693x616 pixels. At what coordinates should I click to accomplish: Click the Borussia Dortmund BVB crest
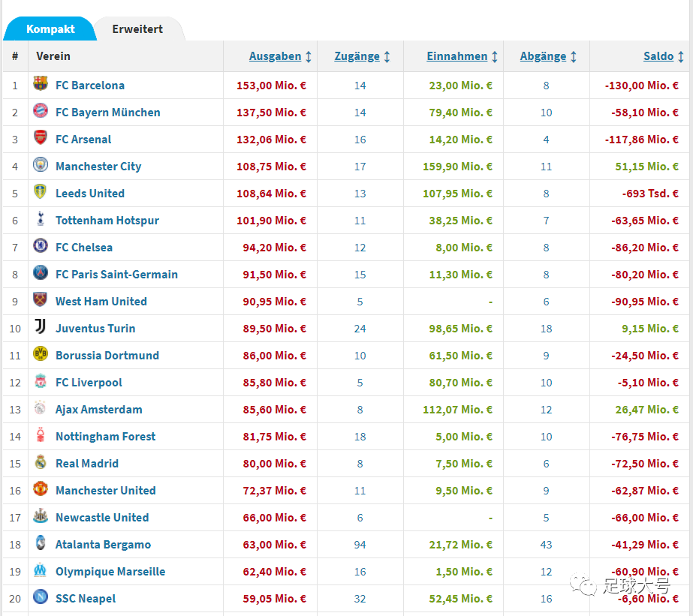[41, 353]
